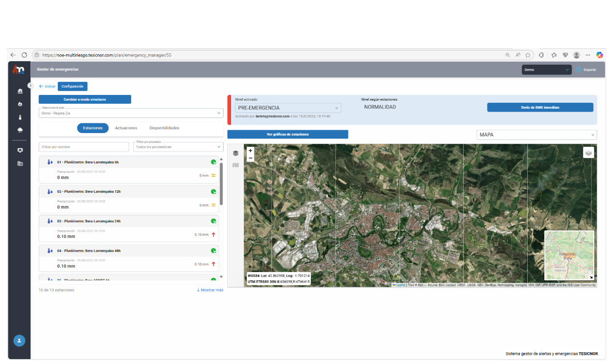Type in the 'Filtrar por nombre' field

[83, 146]
